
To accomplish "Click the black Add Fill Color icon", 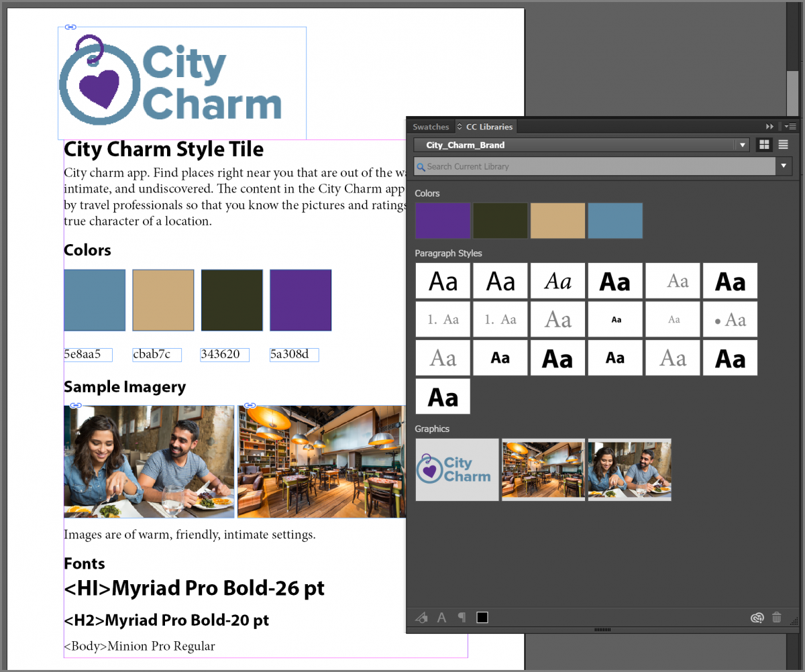I will 482,618.
